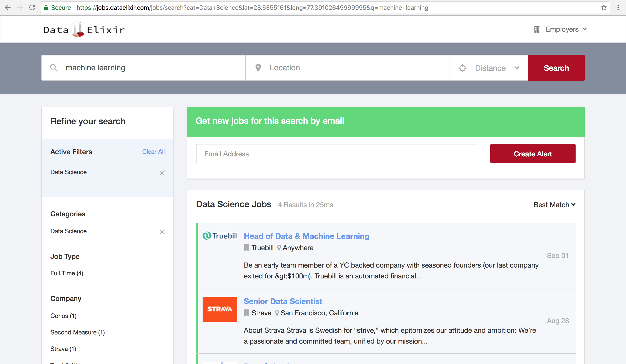Open the Senior Data Scientist job
The height and width of the screenshot is (364, 626).
pos(283,301)
